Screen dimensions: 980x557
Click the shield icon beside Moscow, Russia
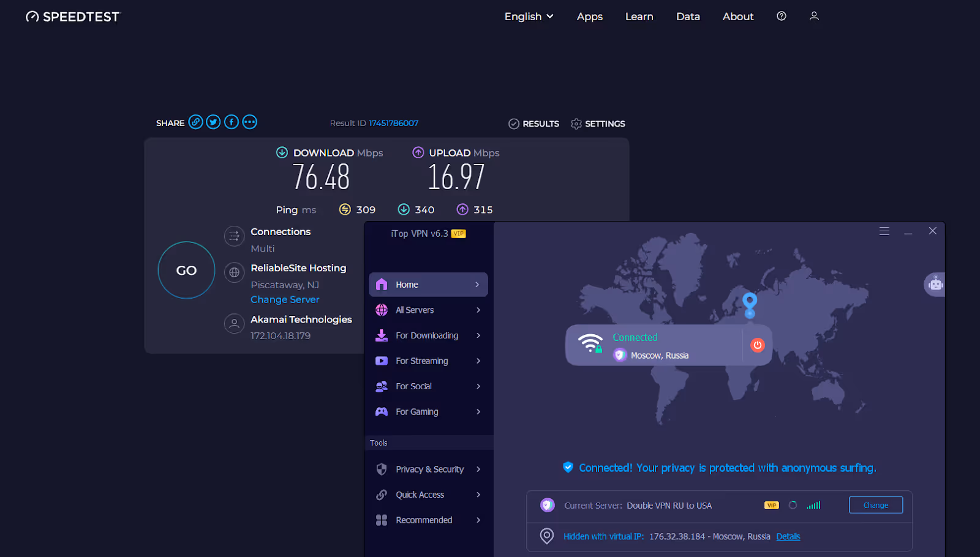(x=620, y=355)
